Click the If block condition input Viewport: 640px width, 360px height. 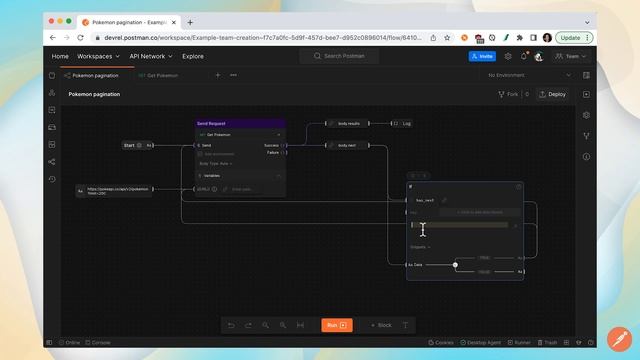pyautogui.click(x=460, y=225)
